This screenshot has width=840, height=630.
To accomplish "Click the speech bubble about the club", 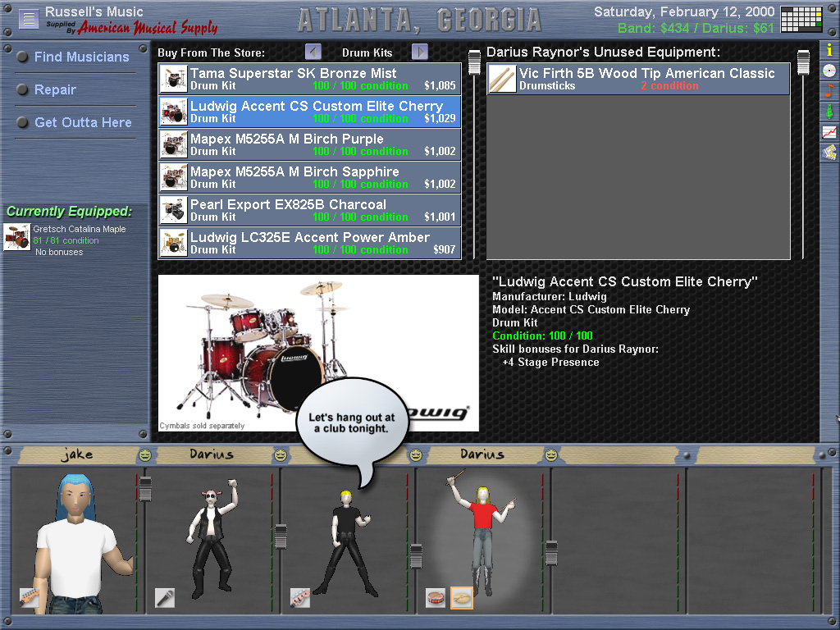I will tap(352, 422).
